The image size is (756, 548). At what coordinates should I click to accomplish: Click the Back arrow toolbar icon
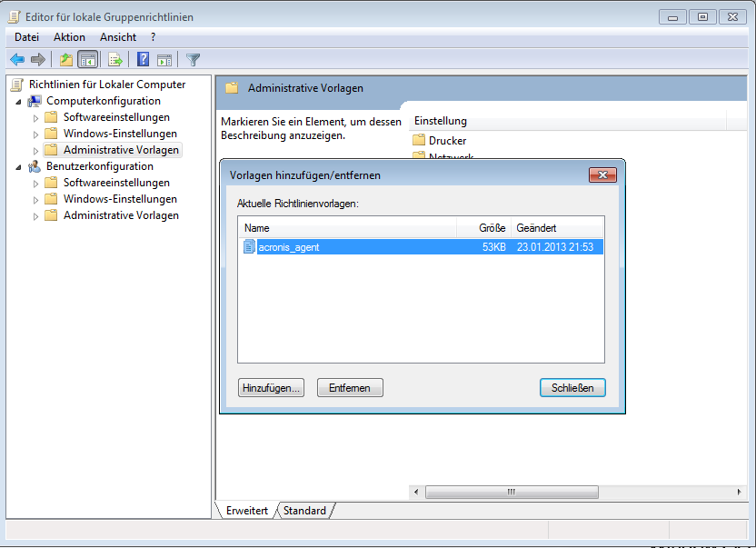pos(17,60)
